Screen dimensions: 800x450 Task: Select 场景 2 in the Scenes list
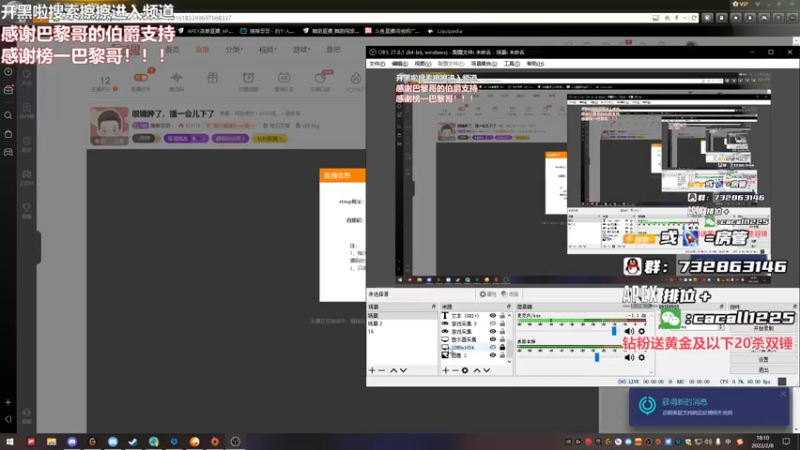click(402, 323)
